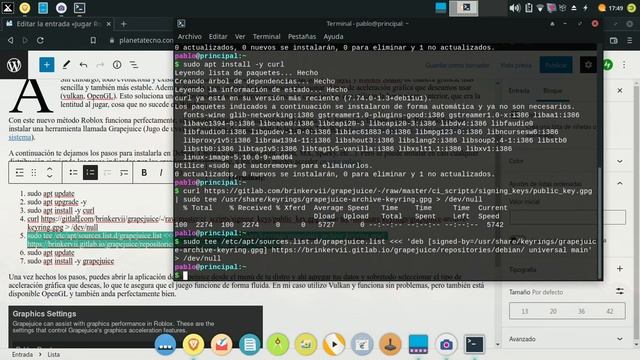640x360 pixels.
Task: Collapse the ordered list settings panel
Action: point(620,184)
